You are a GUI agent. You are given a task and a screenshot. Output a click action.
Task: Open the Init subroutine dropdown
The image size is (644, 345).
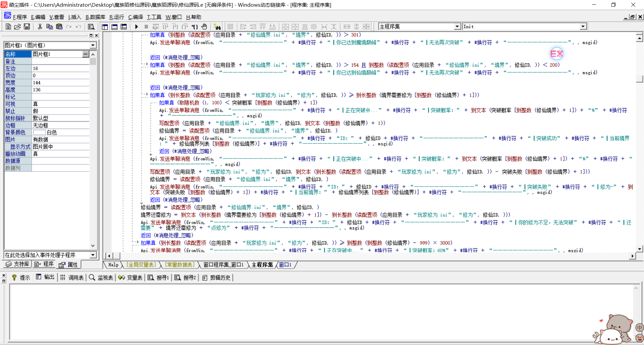583,26
